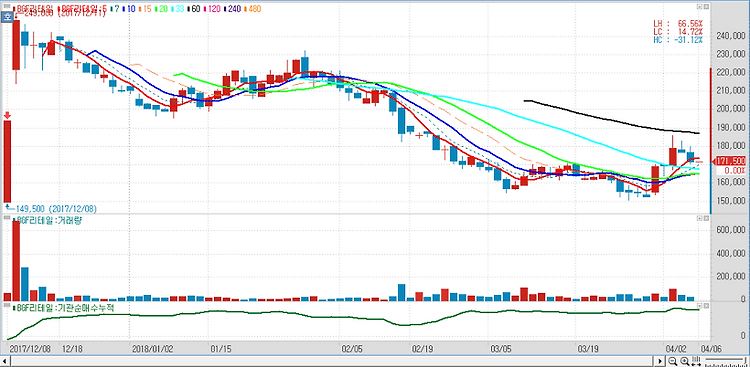Zoom in the chart with the plus magnifier
This screenshot has width=750, height=367.
[x=684, y=361]
